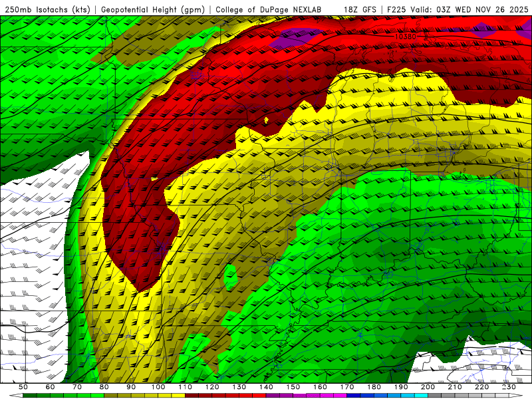
Task: Click the 60 kt legend value
Action: 50,387
